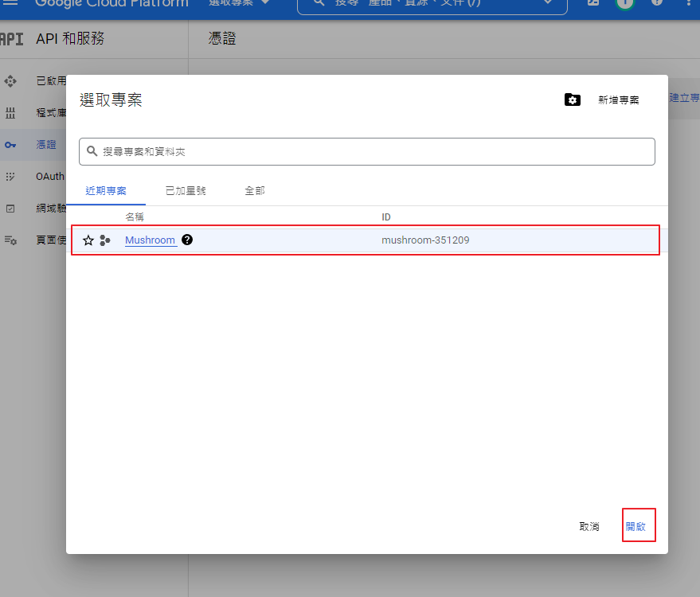Click the mushroom-351209 project ID cell

point(425,240)
